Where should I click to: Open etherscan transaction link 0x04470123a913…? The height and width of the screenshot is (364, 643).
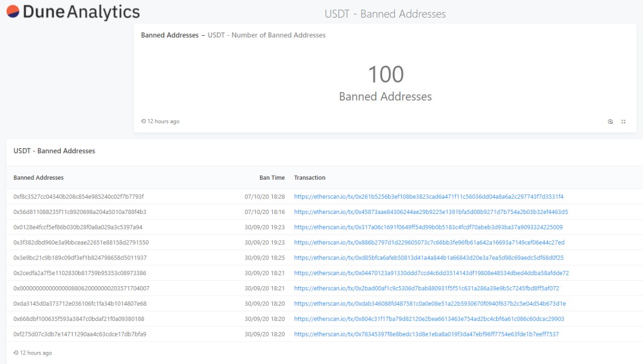tap(432, 273)
